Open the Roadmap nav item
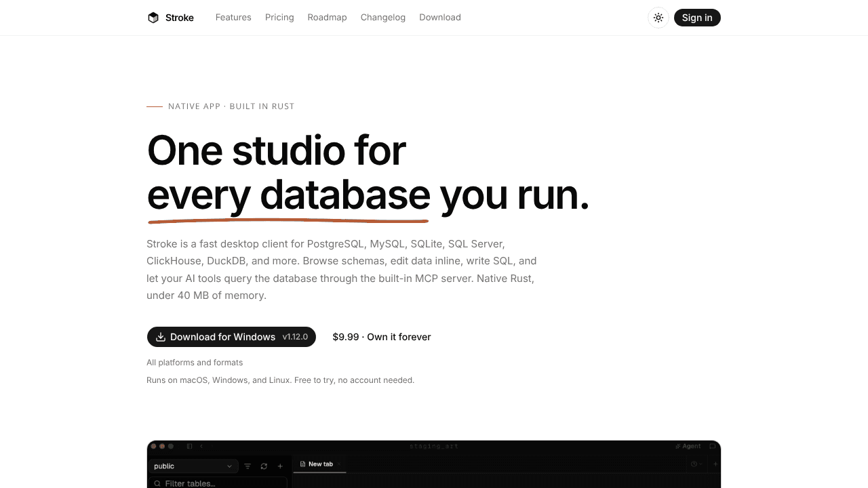The height and width of the screenshot is (488, 868). tap(327, 18)
